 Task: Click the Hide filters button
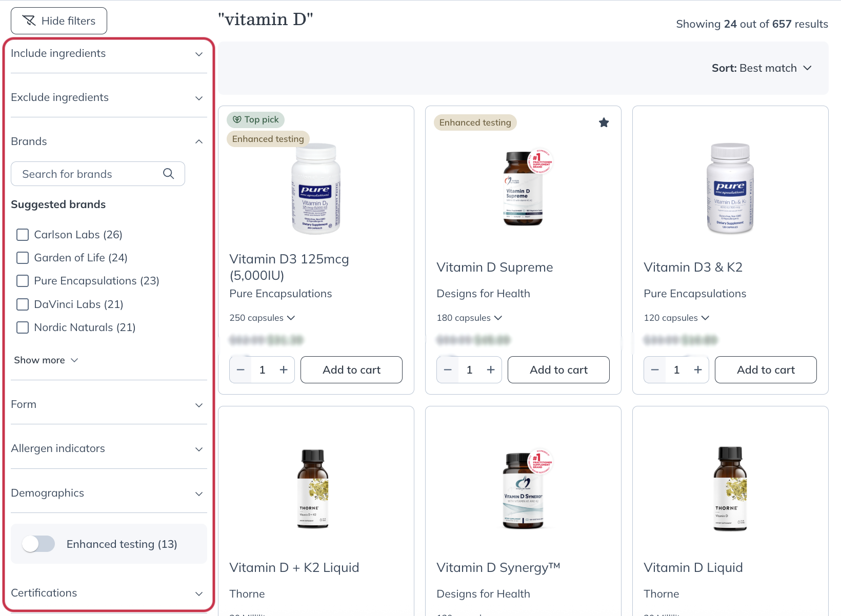pyautogui.click(x=59, y=21)
